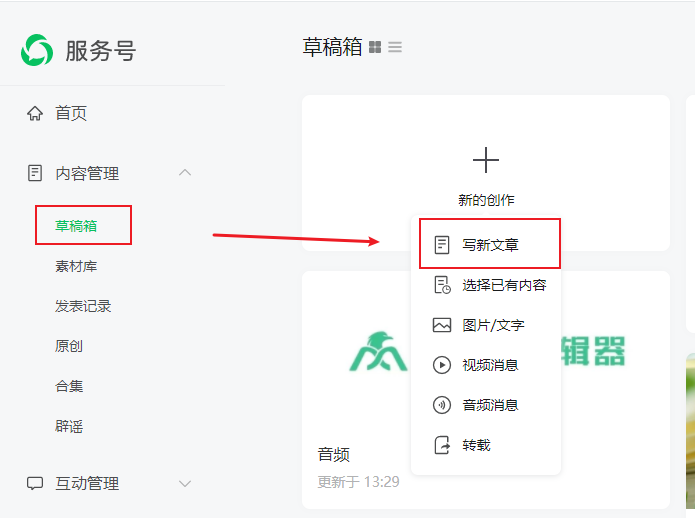Go to 原创 in the sidebar

(x=69, y=346)
